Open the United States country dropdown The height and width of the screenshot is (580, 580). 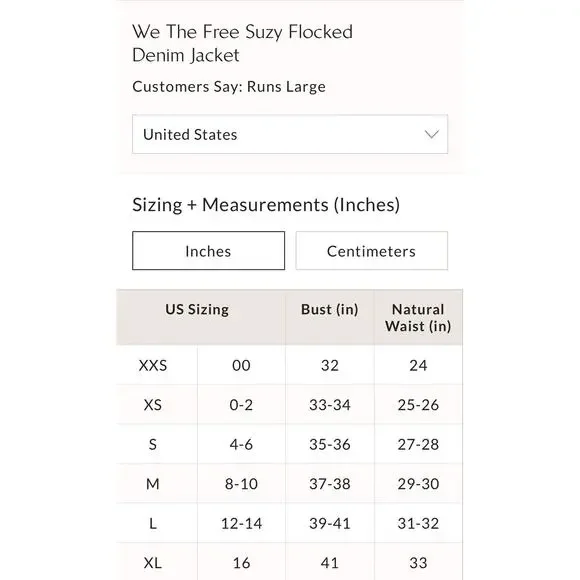coord(290,134)
